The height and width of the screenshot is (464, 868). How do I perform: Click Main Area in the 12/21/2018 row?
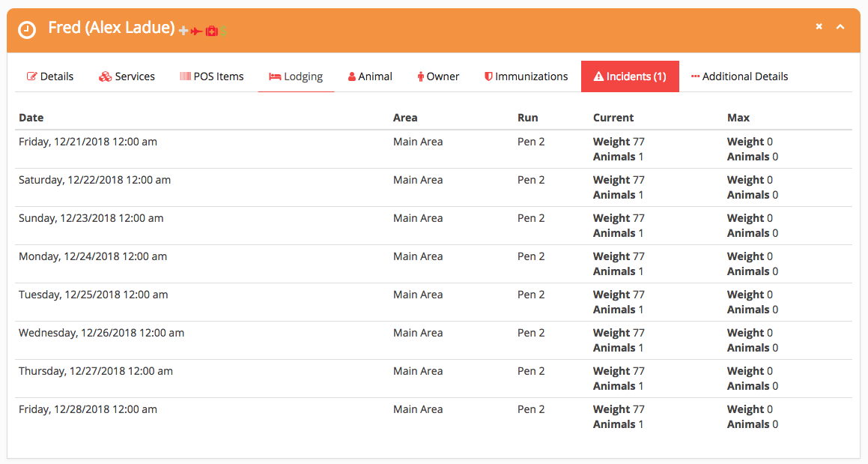(418, 142)
